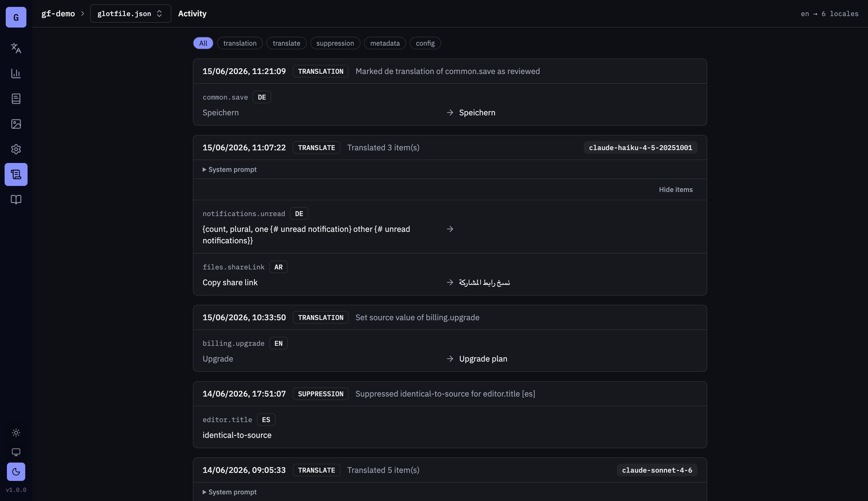This screenshot has width=868, height=501.
Task: Click the SUPPRESSION type badge
Action: pos(320,394)
